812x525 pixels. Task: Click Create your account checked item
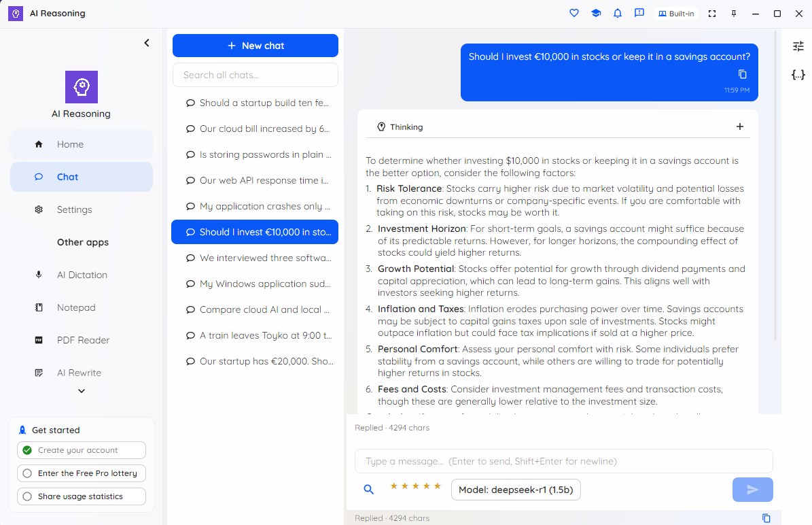[x=82, y=450]
